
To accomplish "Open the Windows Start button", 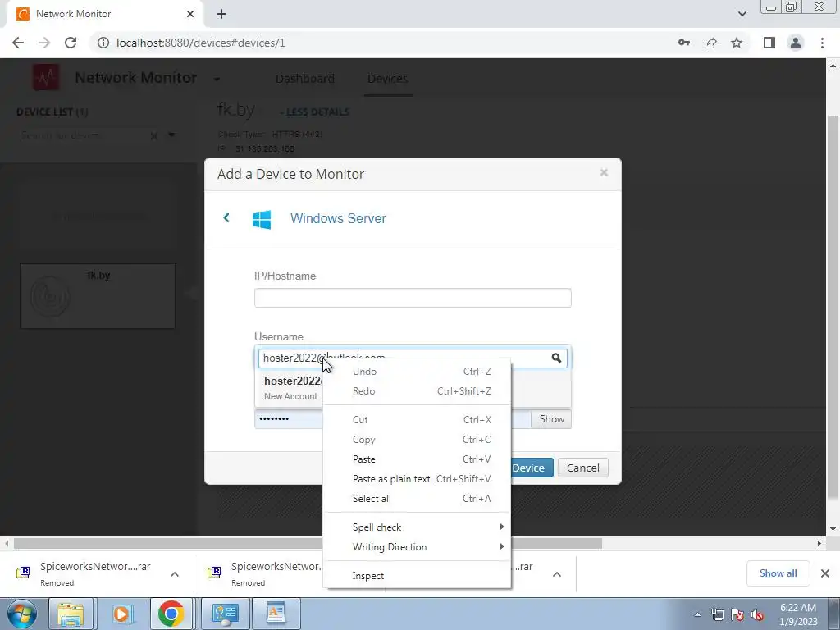I will [x=22, y=614].
